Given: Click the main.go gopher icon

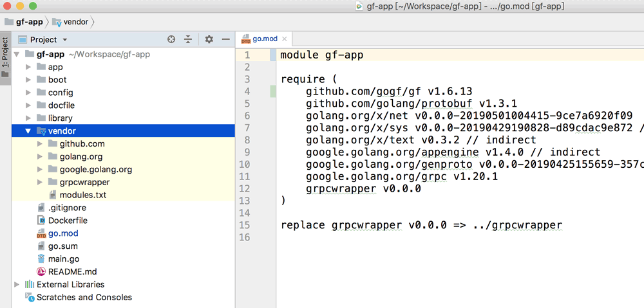Looking at the screenshot, I should [41, 258].
